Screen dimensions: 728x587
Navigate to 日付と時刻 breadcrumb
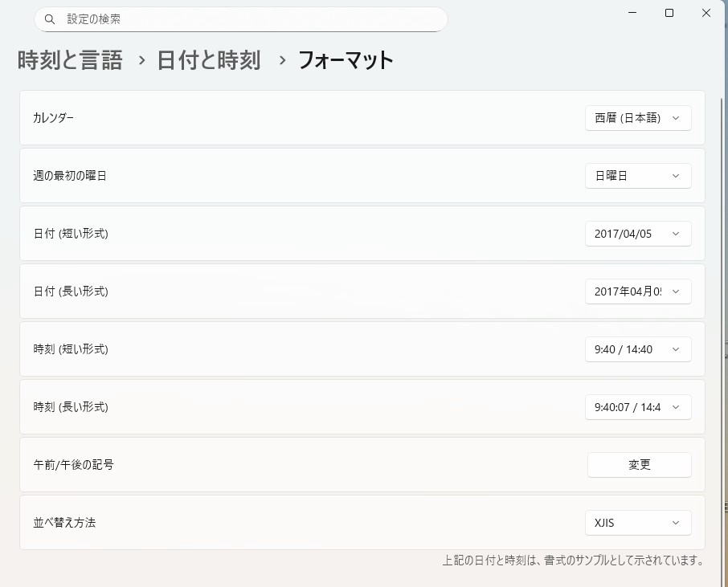click(208, 60)
